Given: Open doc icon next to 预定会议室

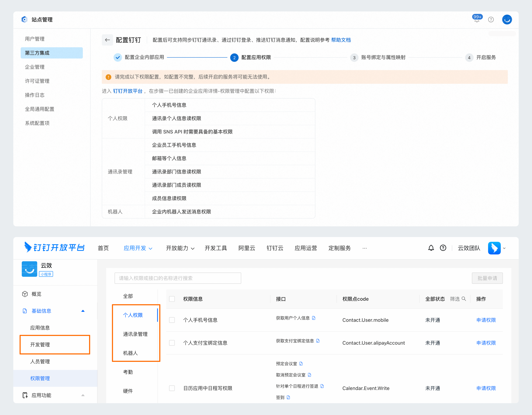Looking at the screenshot, I should (301, 364).
